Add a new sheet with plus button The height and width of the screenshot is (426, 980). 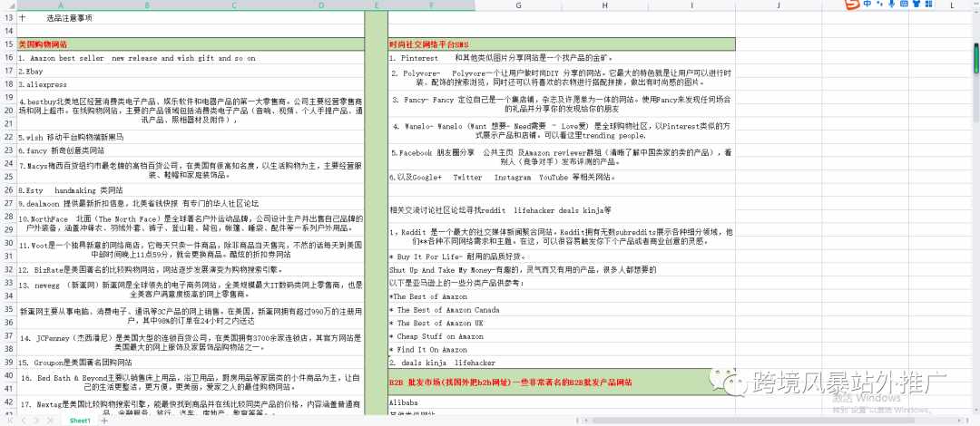pyautogui.click(x=104, y=421)
